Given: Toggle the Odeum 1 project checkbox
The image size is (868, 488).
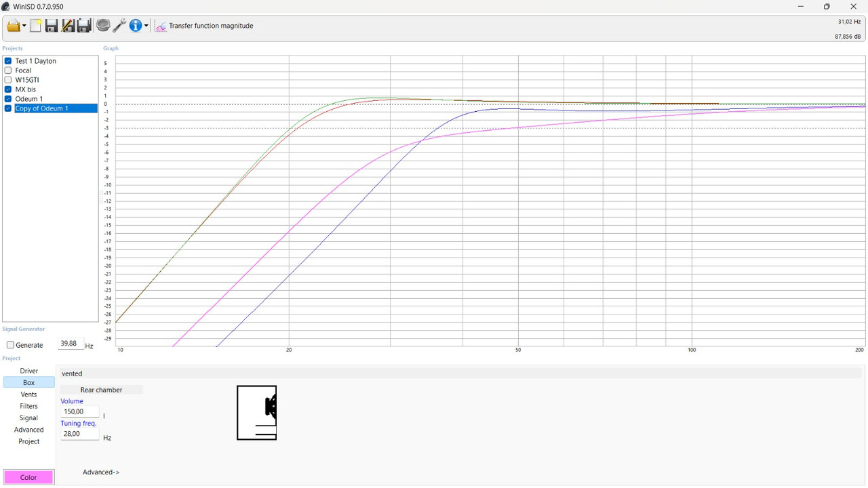Looking at the screenshot, I should coord(8,99).
